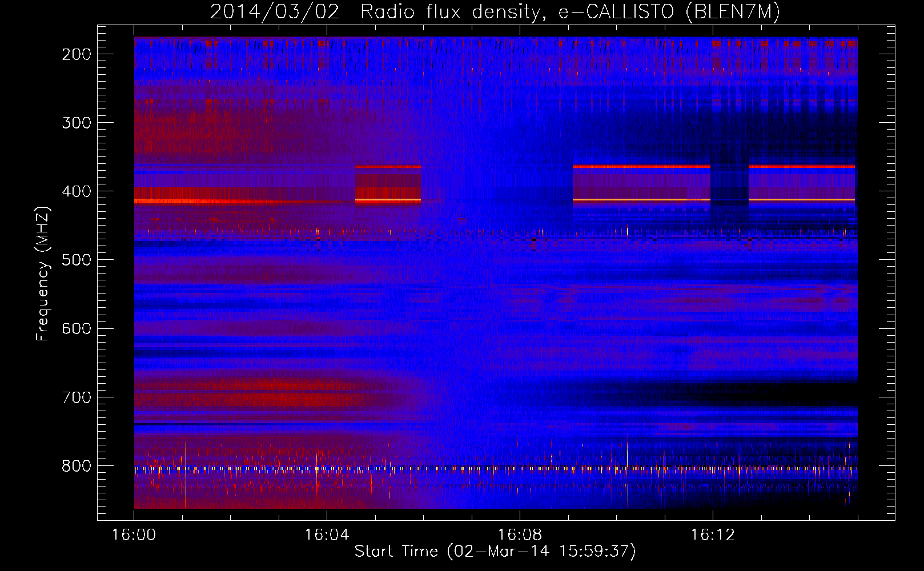Click the 16:08 time tick label

(520, 534)
